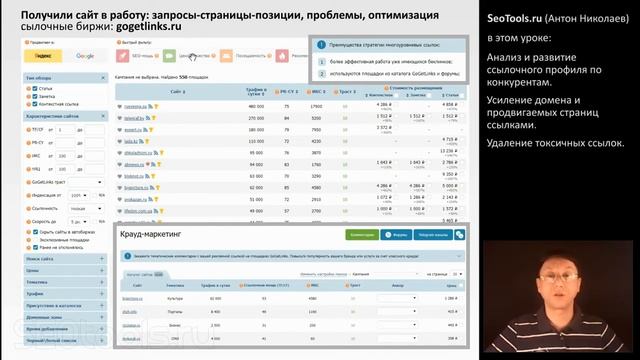Sort table by the Сайт column header
Image resolution: width=640 pixels, height=360 pixels.
(178, 92)
